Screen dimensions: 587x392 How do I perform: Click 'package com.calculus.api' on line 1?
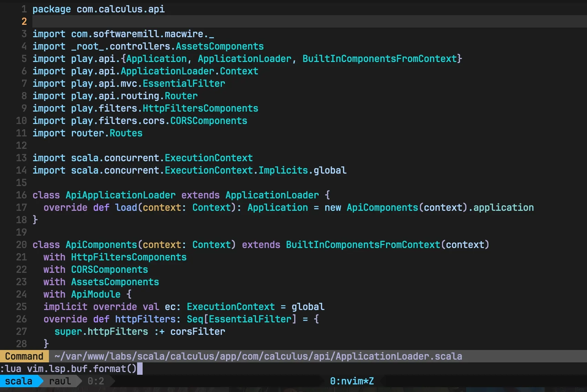[x=99, y=9]
